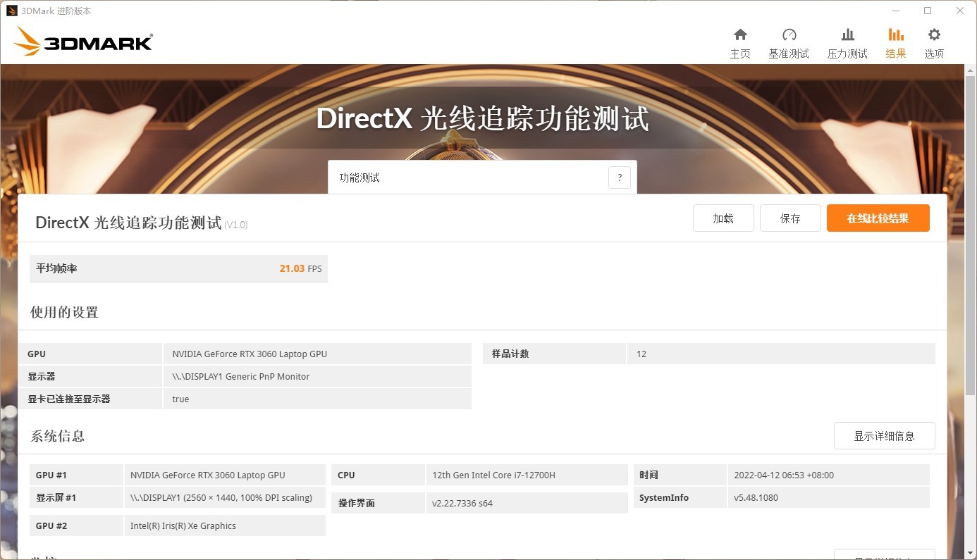Click the orange 在线比较结果 button
The height and width of the screenshot is (560, 977).
(x=878, y=218)
